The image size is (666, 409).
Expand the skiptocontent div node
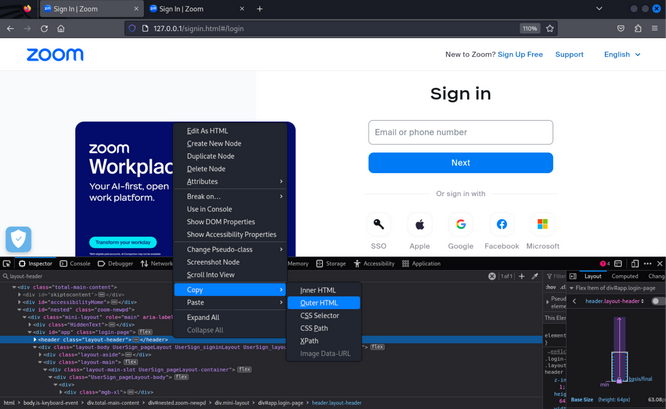(x=20, y=294)
